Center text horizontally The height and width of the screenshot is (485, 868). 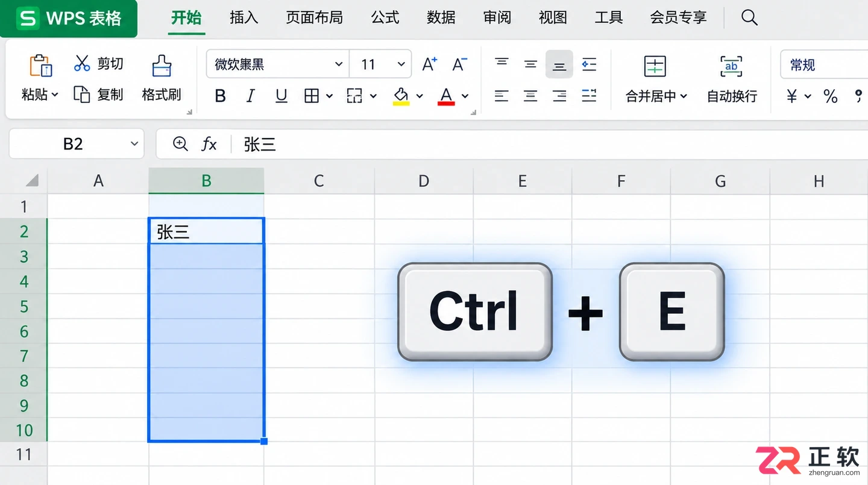[x=530, y=96]
